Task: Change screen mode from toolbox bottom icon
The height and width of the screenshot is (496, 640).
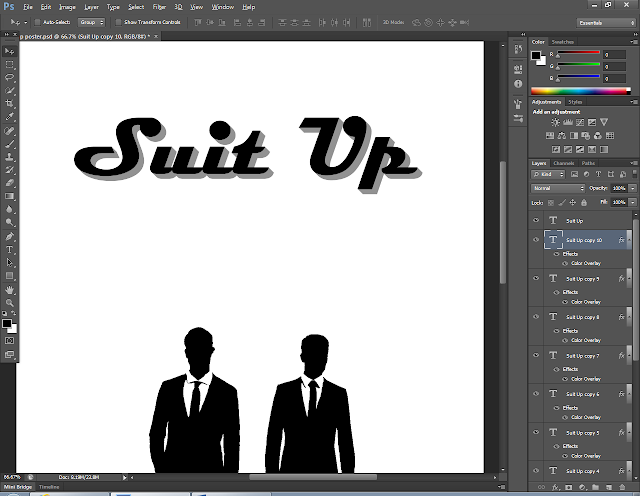Action: (x=9, y=354)
